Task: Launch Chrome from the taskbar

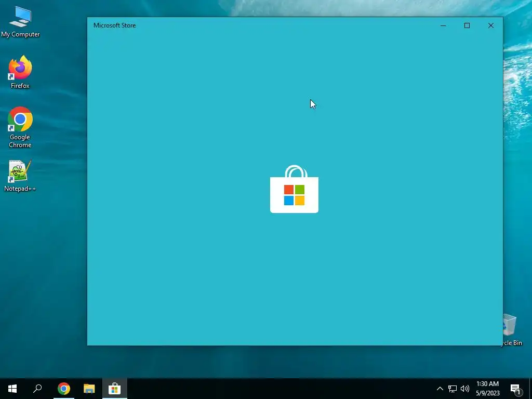Action: 64,389
